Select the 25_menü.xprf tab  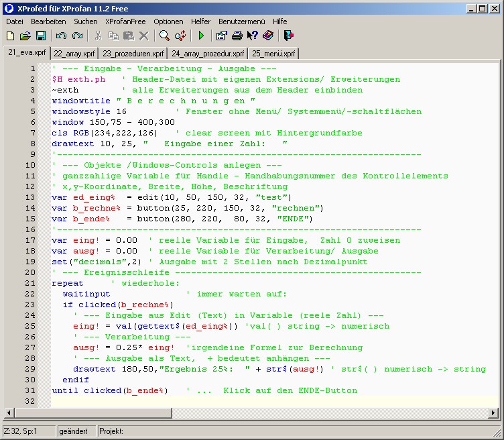(x=273, y=54)
